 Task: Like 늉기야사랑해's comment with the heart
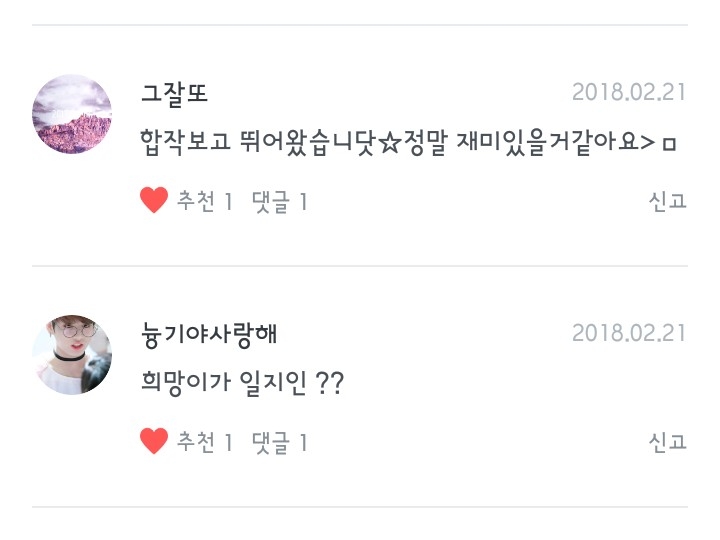coord(154,442)
